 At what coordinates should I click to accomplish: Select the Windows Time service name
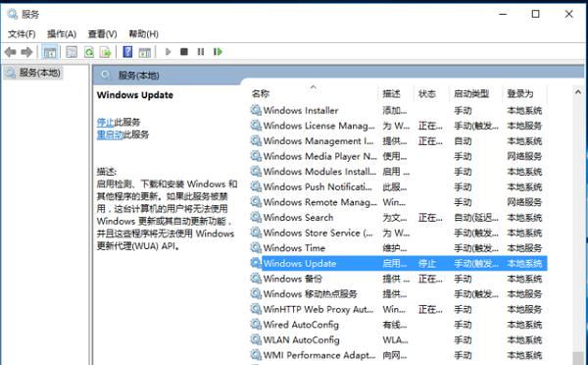tap(294, 248)
